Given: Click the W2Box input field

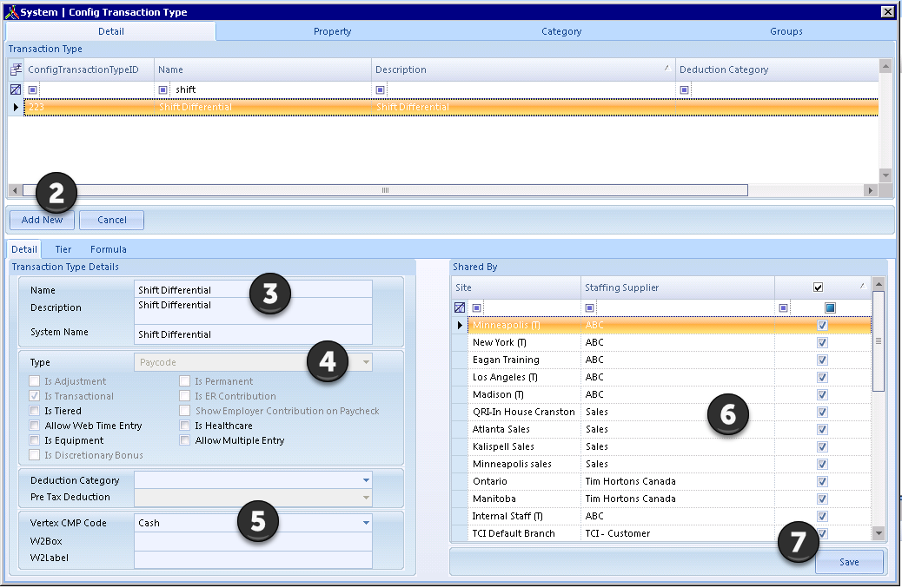Looking at the screenshot, I should [253, 541].
